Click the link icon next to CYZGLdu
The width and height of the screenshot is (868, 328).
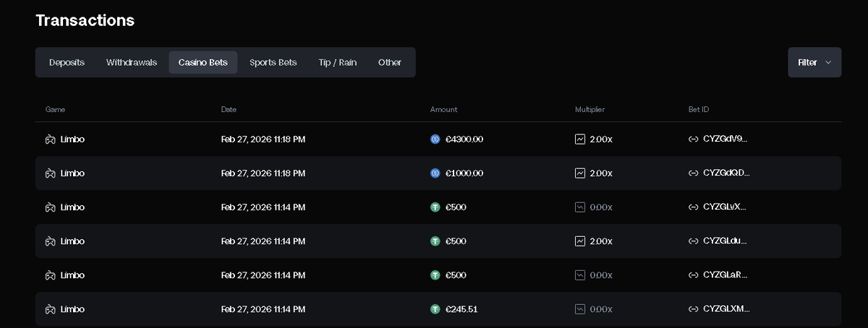tap(694, 241)
